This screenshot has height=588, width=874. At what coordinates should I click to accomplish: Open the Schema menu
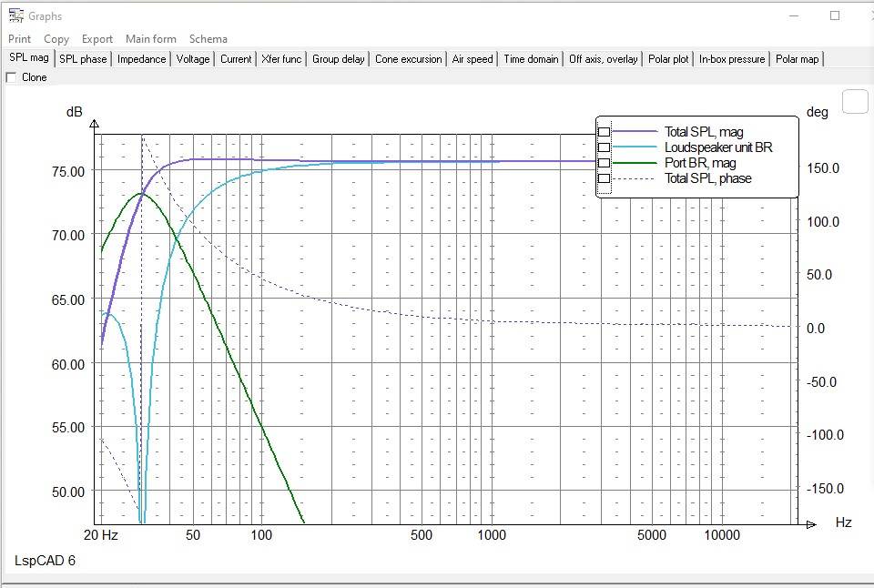[x=208, y=39]
